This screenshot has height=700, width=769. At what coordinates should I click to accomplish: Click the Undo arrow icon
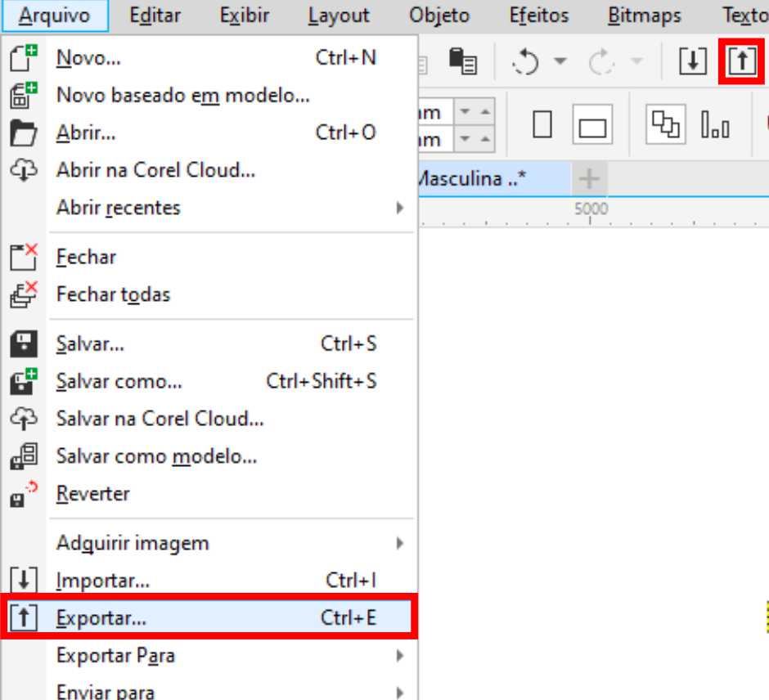coord(526,62)
